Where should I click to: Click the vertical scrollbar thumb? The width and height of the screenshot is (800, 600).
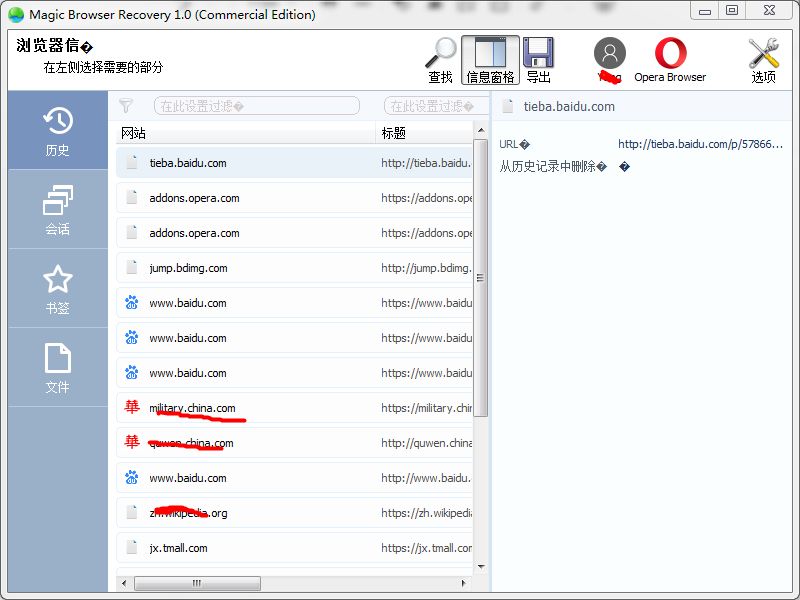click(481, 278)
